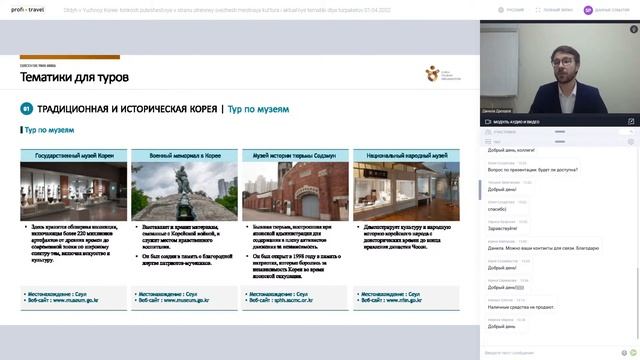Click message 'Данила. Можно ваши контакты для связи'
The image size is (640, 360).
click(x=543, y=248)
